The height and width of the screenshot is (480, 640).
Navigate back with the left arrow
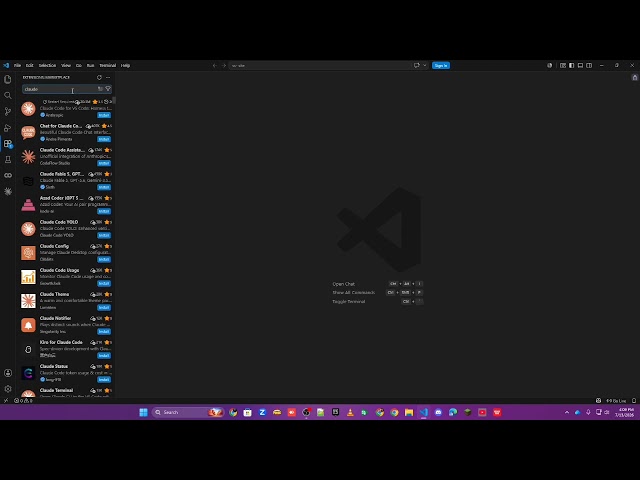[x=215, y=65]
